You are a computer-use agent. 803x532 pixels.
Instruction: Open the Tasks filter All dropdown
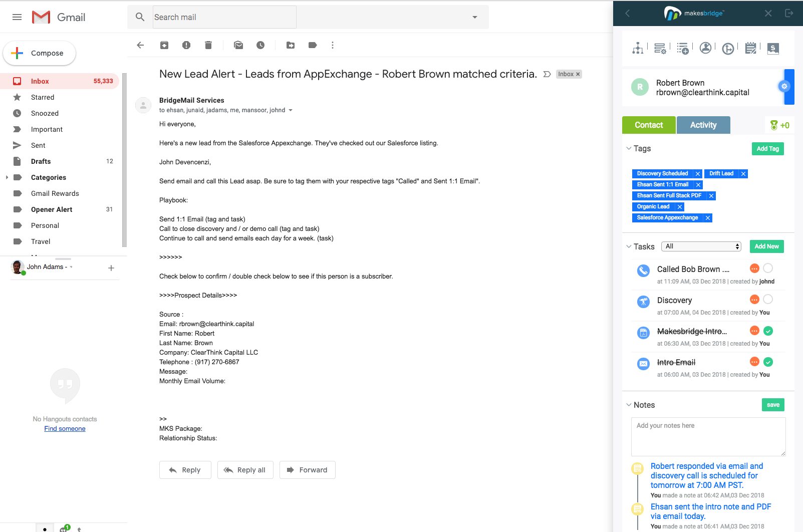(x=701, y=246)
